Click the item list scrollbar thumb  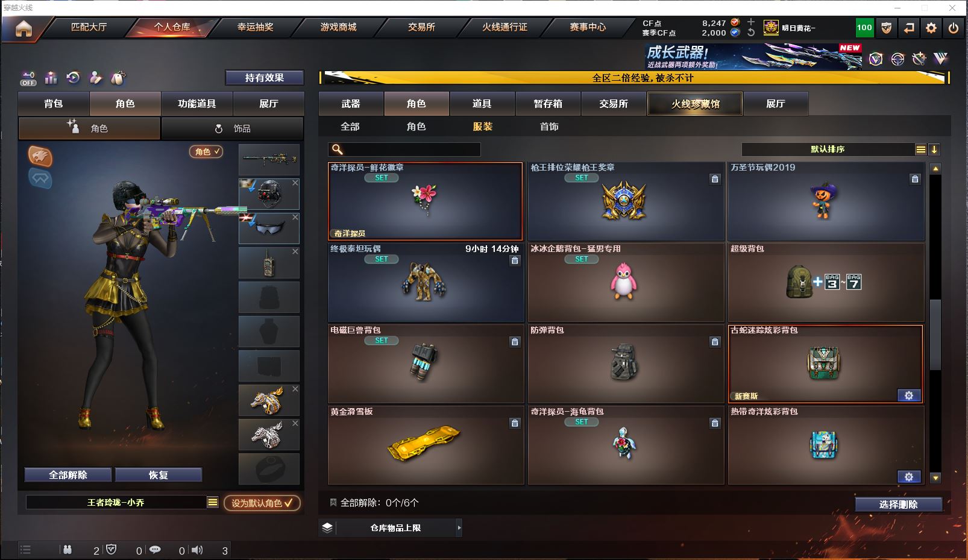click(x=935, y=335)
